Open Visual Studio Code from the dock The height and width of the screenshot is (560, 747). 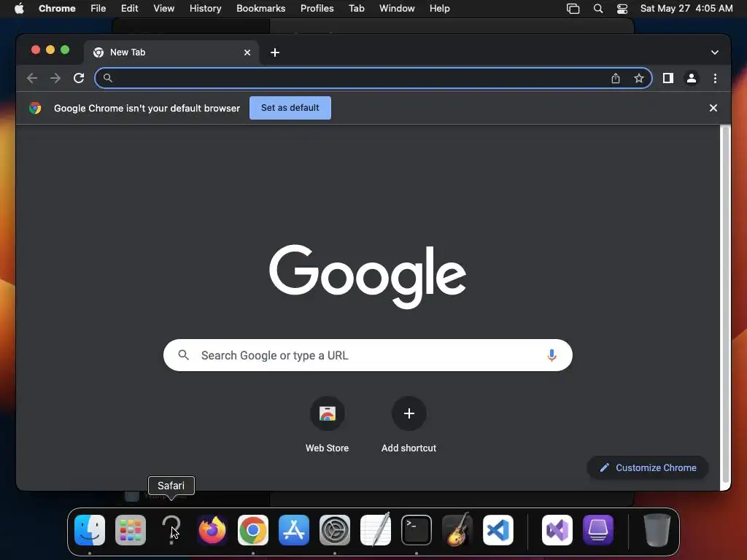tap(498, 530)
